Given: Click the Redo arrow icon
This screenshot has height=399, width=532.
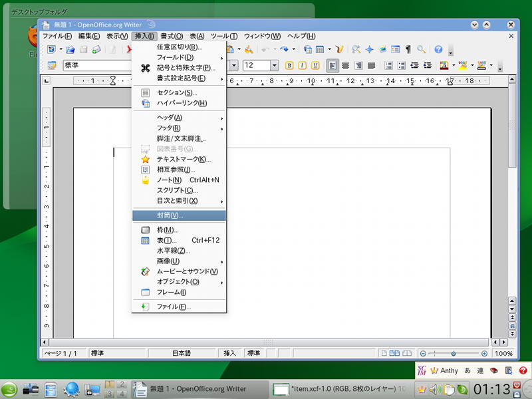Looking at the screenshot, I should click(x=285, y=49).
